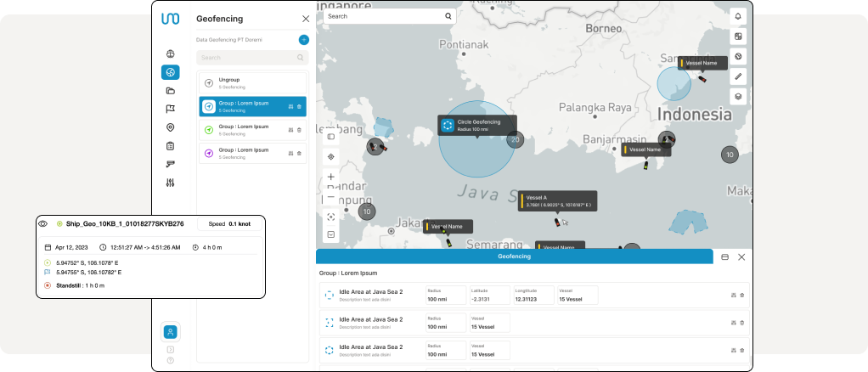868x372 pixels.
Task: Select the Geofencing tab in bottom panel
Action: [515, 256]
